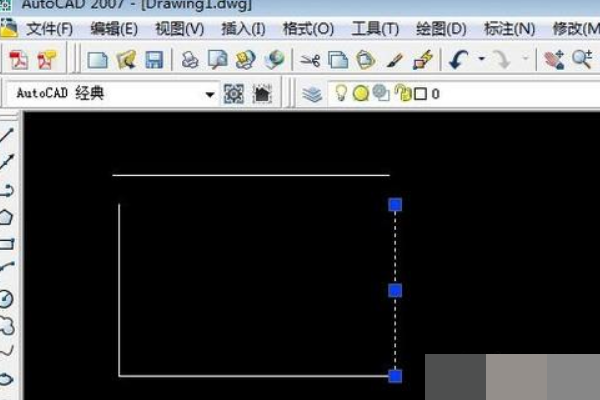Copy selection with Copy icon
600x400 pixels.
(x=338, y=60)
